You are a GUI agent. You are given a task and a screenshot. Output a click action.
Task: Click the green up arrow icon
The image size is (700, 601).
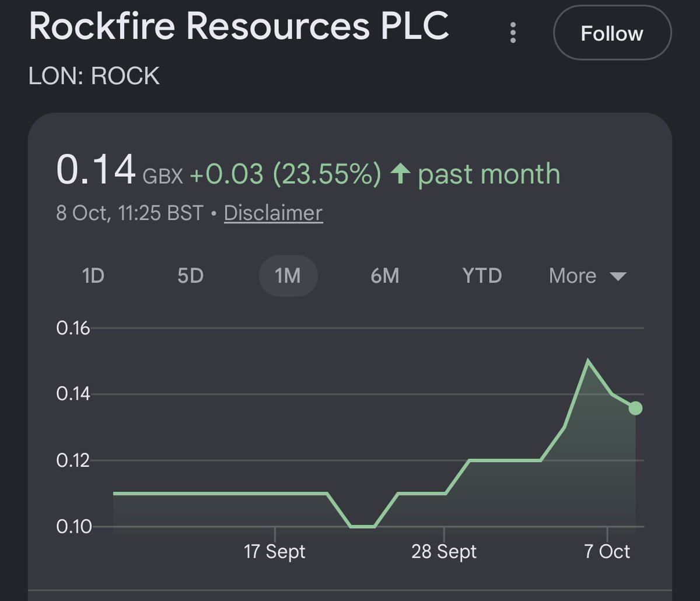click(400, 174)
